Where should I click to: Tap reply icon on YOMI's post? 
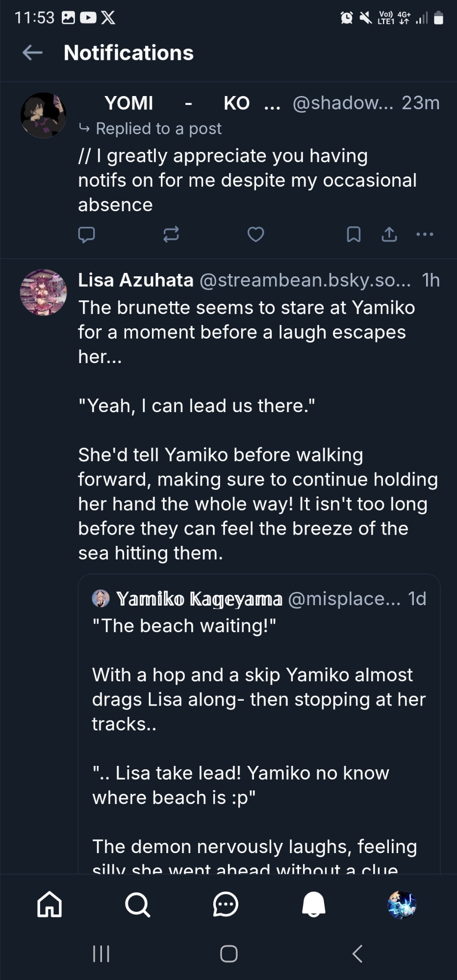click(86, 235)
